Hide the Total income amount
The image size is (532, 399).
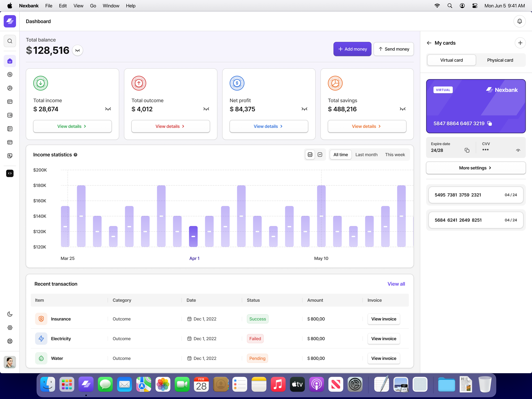click(x=108, y=109)
